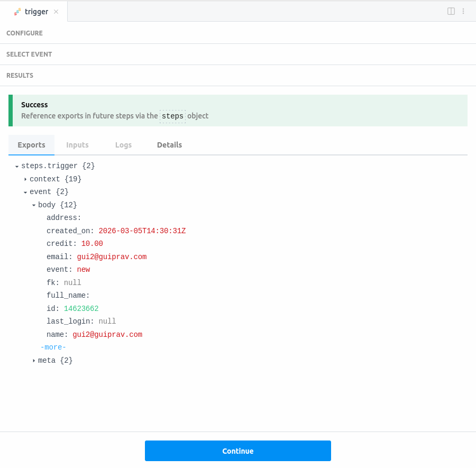Image resolution: width=476 pixels, height=468 pixels.
Task: Switch to the Exports tab
Action: tap(31, 145)
